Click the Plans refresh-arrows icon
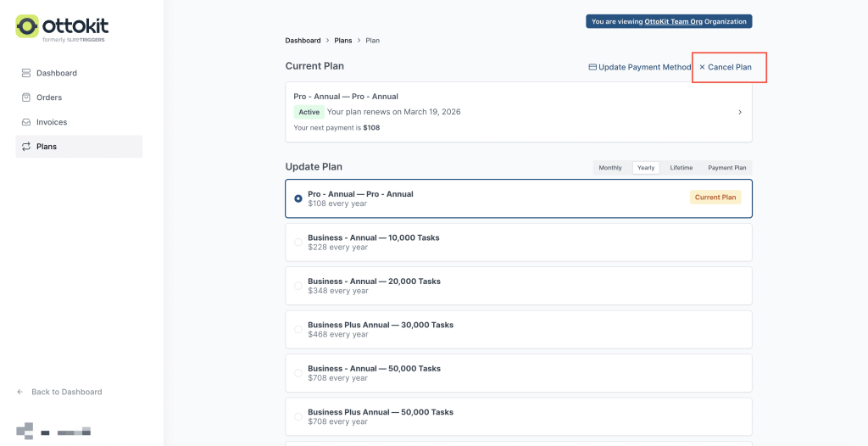 (x=26, y=147)
